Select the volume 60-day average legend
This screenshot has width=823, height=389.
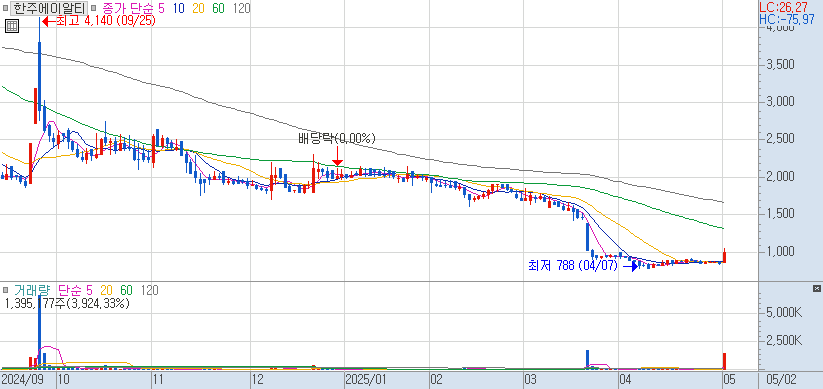click(x=126, y=290)
